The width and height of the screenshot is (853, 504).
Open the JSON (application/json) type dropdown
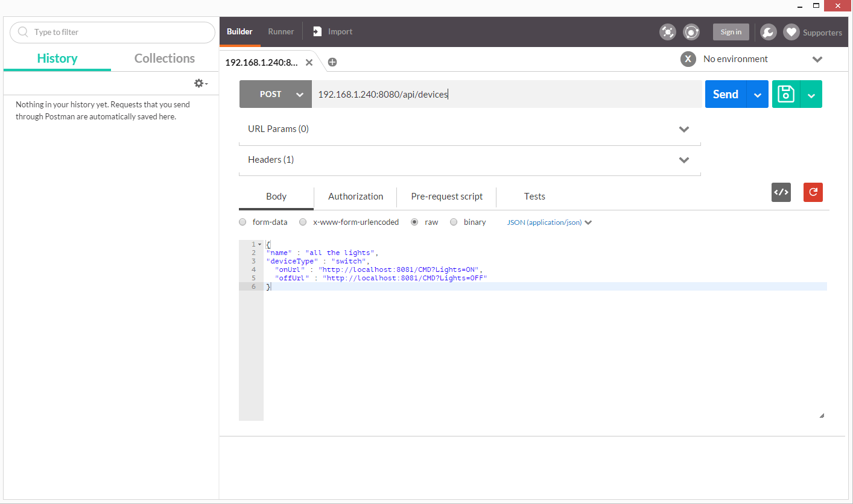pyautogui.click(x=550, y=222)
